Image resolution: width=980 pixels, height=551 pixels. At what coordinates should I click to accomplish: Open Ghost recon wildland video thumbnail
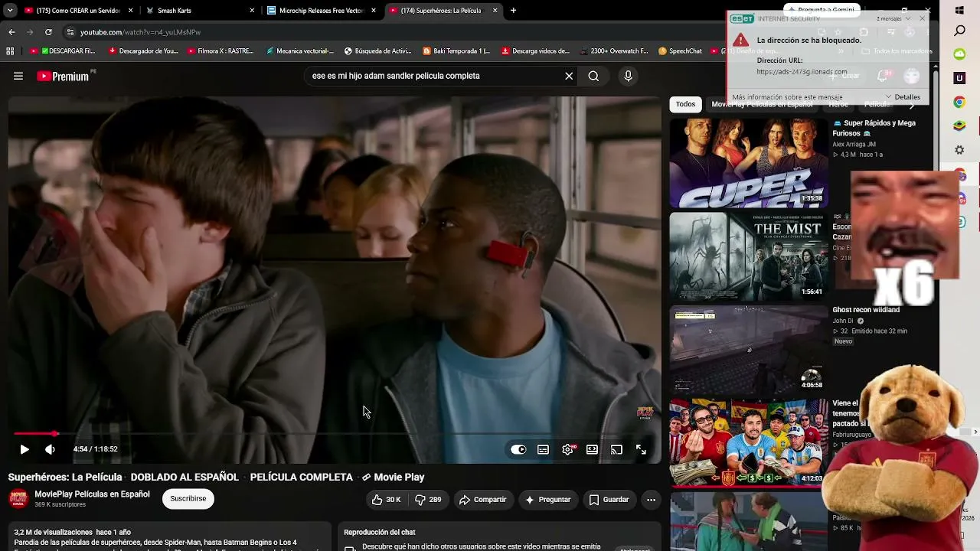pyautogui.click(x=749, y=350)
